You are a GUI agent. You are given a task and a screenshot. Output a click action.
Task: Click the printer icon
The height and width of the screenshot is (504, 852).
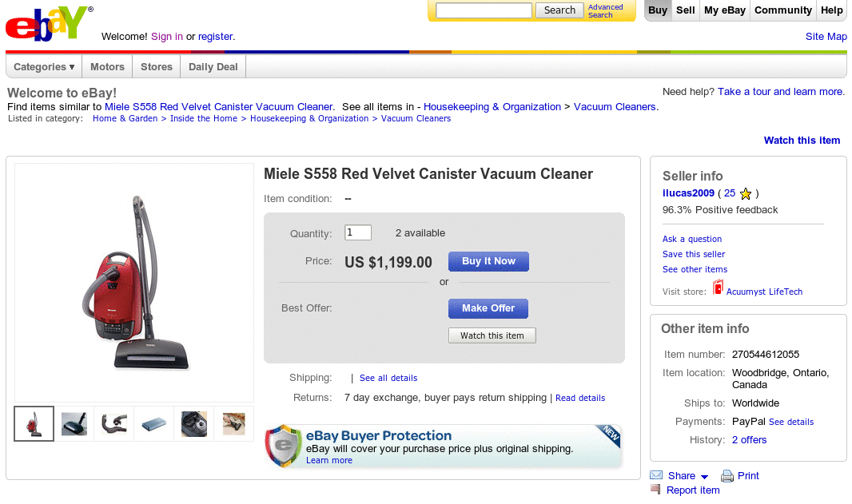(x=727, y=476)
